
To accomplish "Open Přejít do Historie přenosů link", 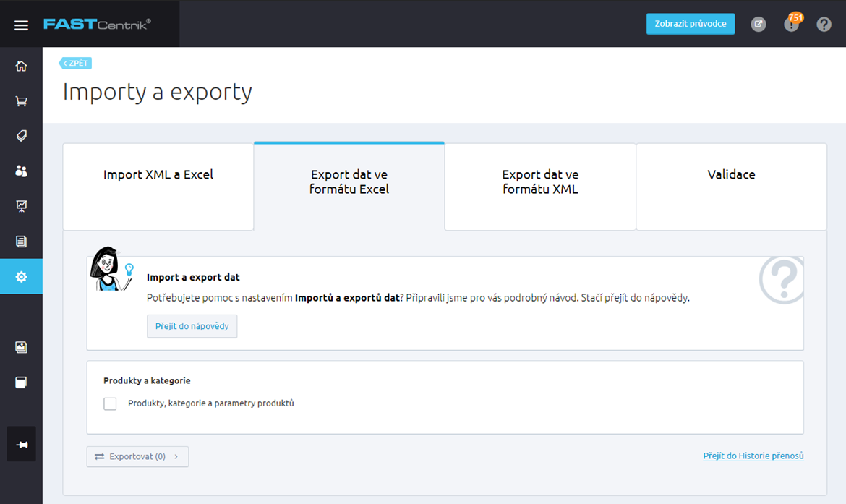I will 753,456.
